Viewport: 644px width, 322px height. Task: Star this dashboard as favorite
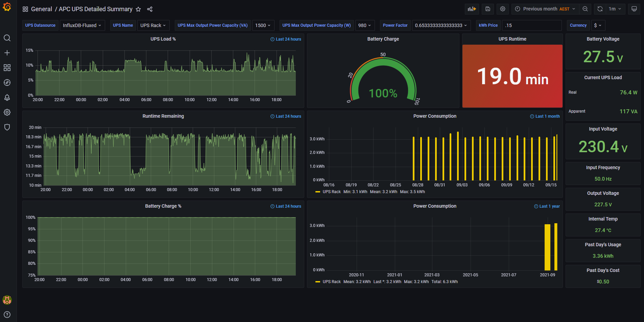coord(138,9)
